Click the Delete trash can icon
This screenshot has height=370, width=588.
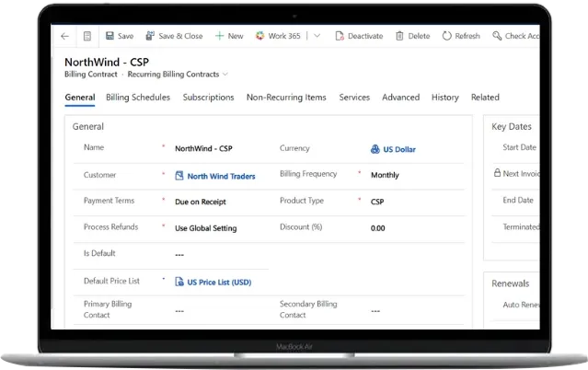tap(399, 36)
